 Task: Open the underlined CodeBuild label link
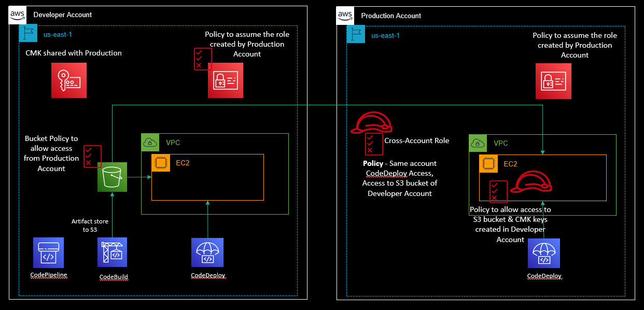113,277
